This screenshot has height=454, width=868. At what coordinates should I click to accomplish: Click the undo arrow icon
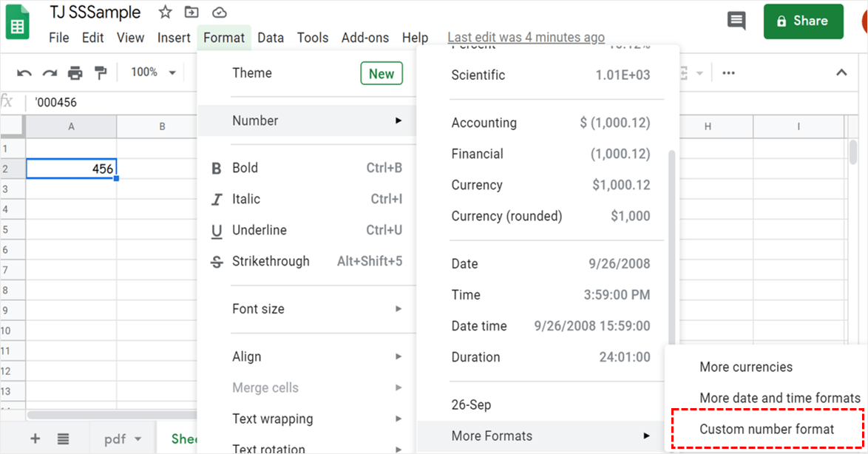point(24,72)
